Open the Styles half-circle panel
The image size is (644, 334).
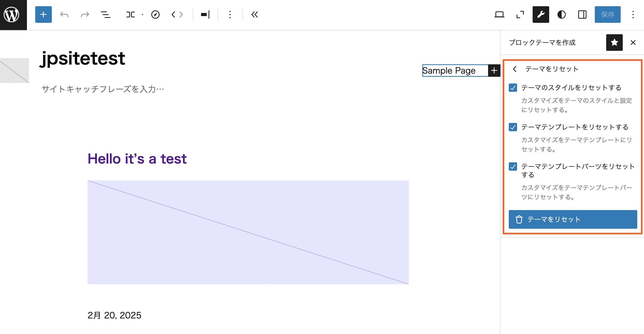point(561,15)
